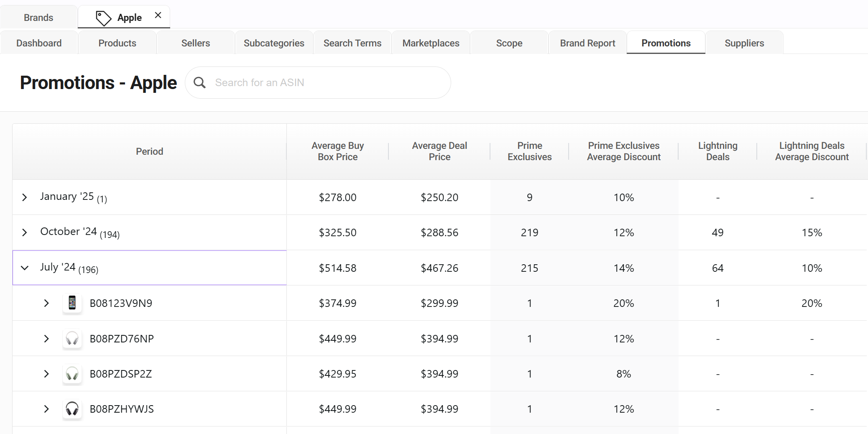The image size is (868, 434).
Task: Click the $429.95 buy box price cell
Action: click(x=338, y=374)
